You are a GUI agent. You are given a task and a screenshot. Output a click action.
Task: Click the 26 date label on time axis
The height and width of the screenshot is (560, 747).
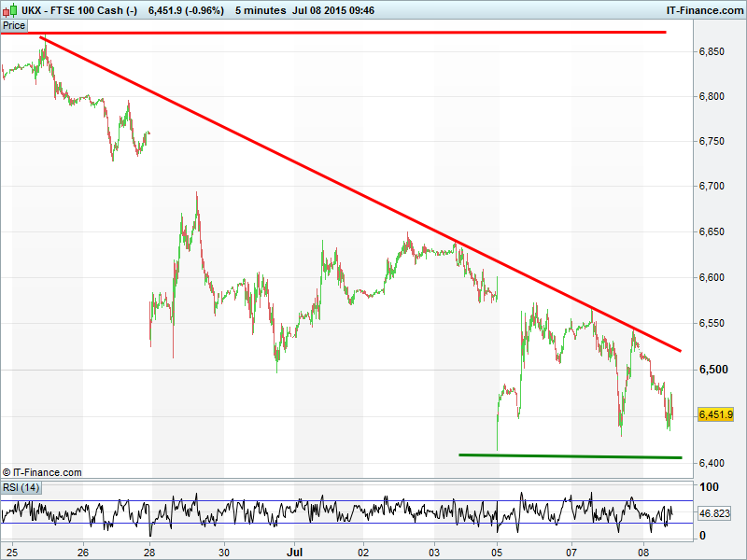(x=83, y=553)
